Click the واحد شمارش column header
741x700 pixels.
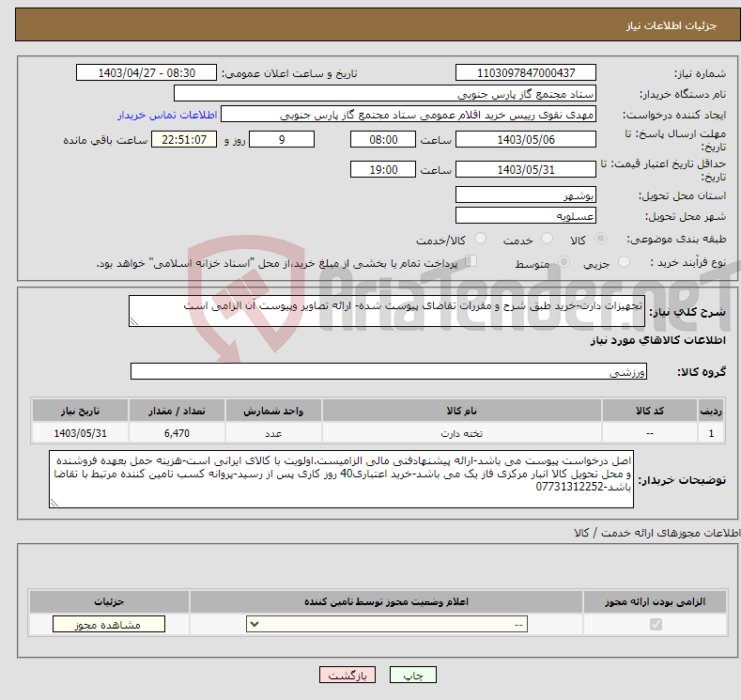click(273, 411)
